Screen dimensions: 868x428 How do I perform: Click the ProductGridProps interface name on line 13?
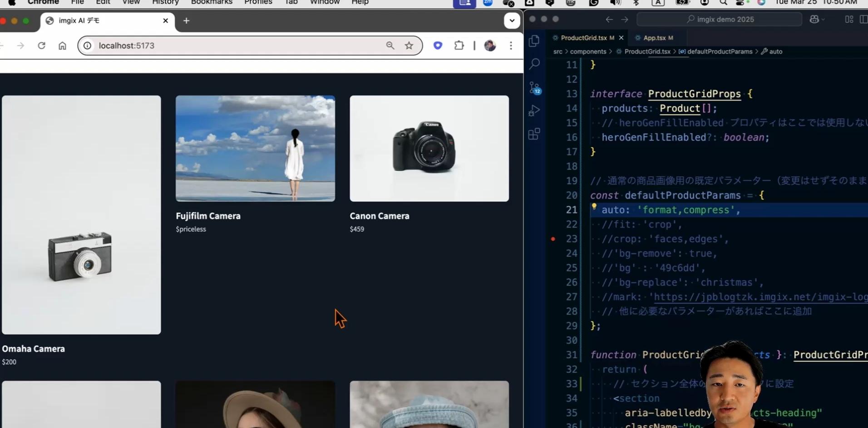(694, 94)
